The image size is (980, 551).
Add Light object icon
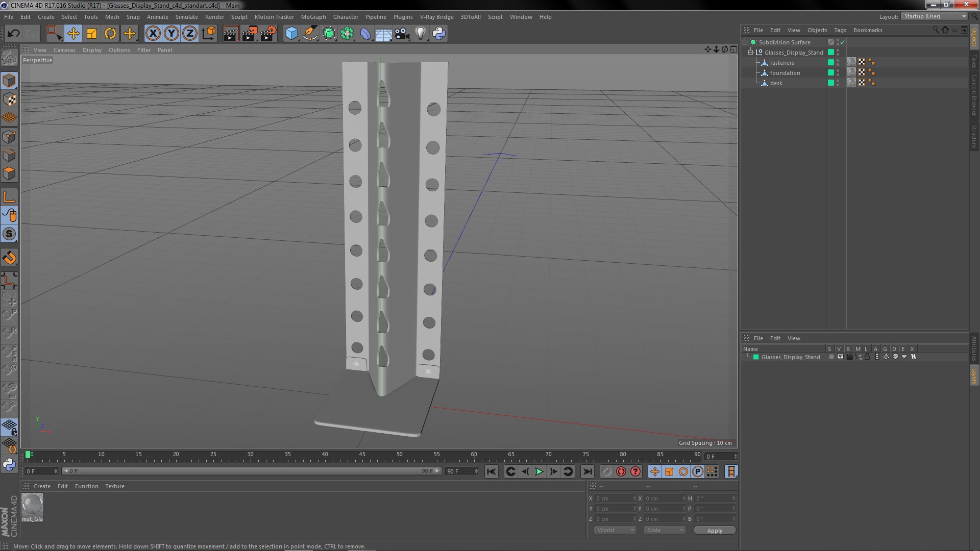coord(420,34)
